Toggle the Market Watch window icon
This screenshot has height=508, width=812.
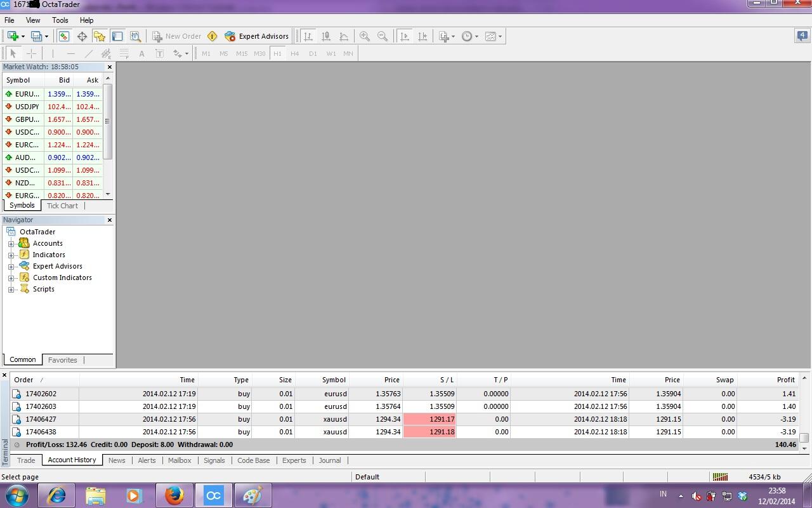64,36
